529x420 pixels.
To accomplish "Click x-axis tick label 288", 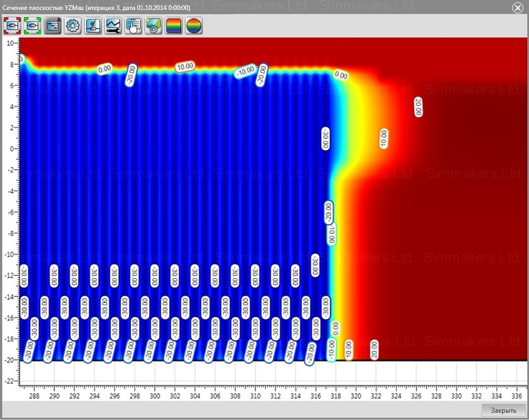I will pos(34,396).
